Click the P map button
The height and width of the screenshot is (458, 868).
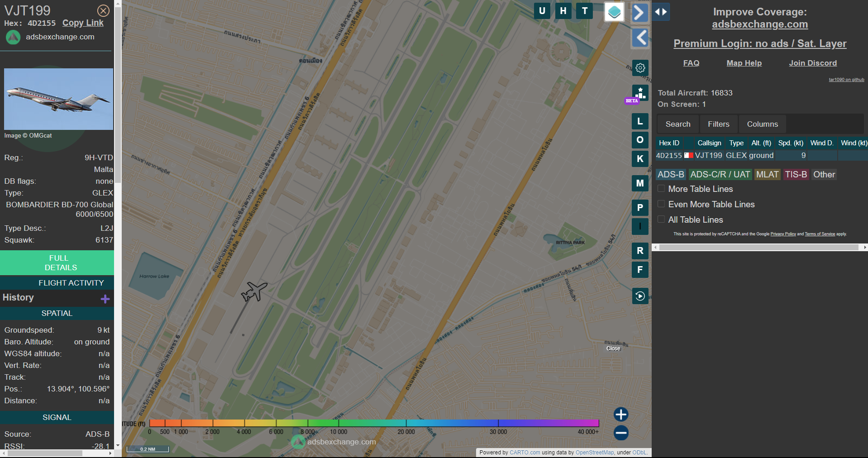[640, 208]
